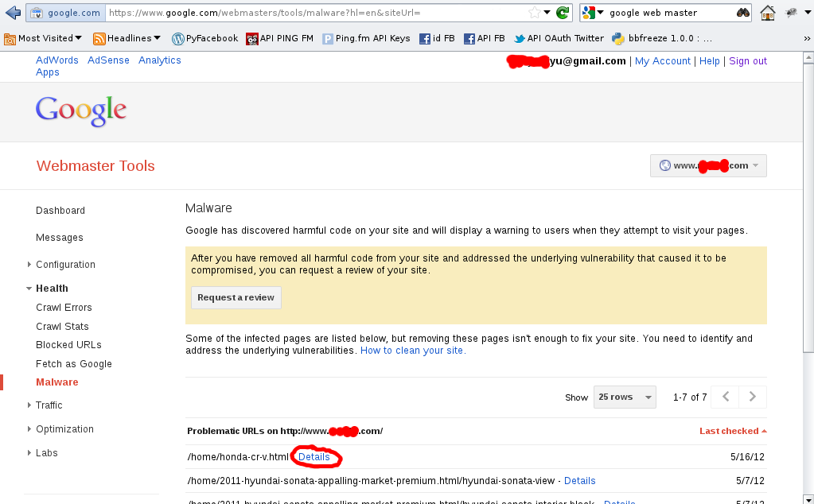Open Messages in sidebar
This screenshot has width=814, height=504.
[59, 238]
